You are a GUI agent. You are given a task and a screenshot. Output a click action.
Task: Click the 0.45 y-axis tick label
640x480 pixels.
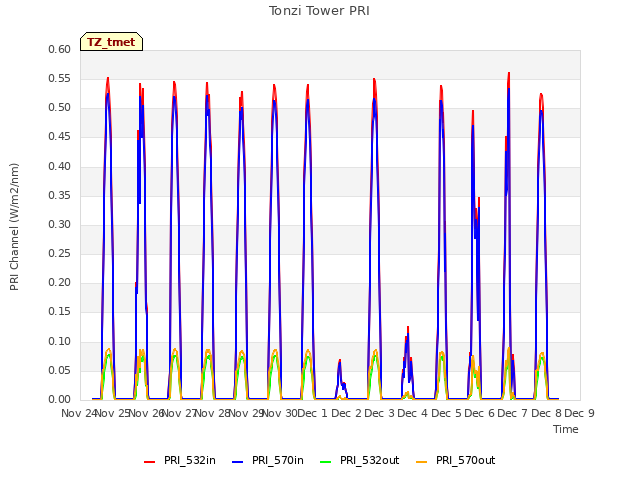(60, 137)
